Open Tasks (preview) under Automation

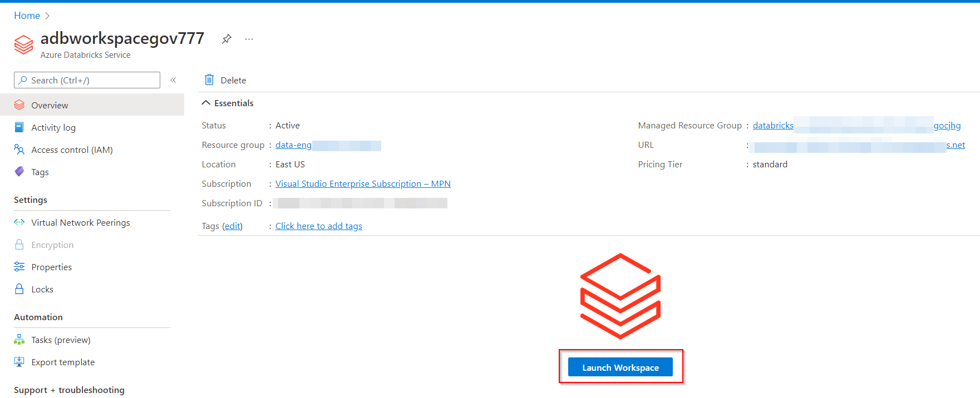(61, 340)
